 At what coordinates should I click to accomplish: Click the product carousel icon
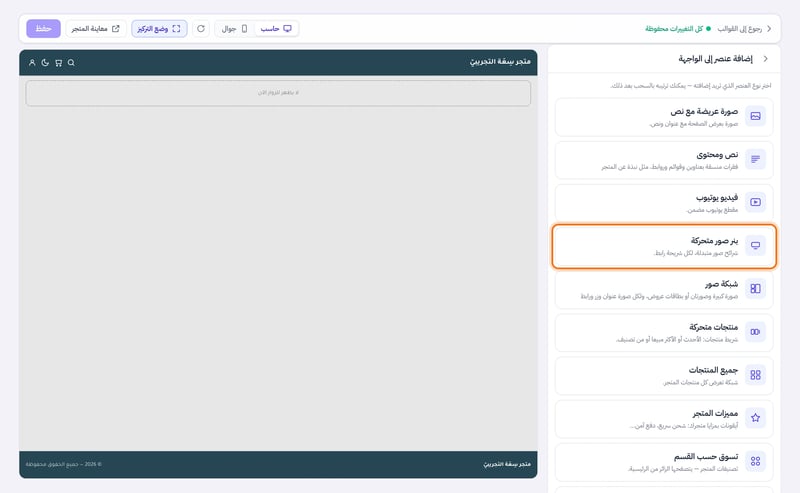point(755,332)
